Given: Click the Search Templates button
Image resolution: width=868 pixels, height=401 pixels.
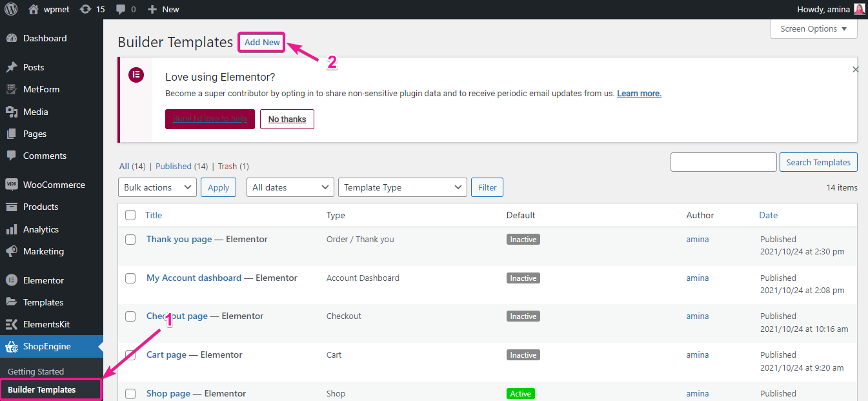Looking at the screenshot, I should (818, 162).
